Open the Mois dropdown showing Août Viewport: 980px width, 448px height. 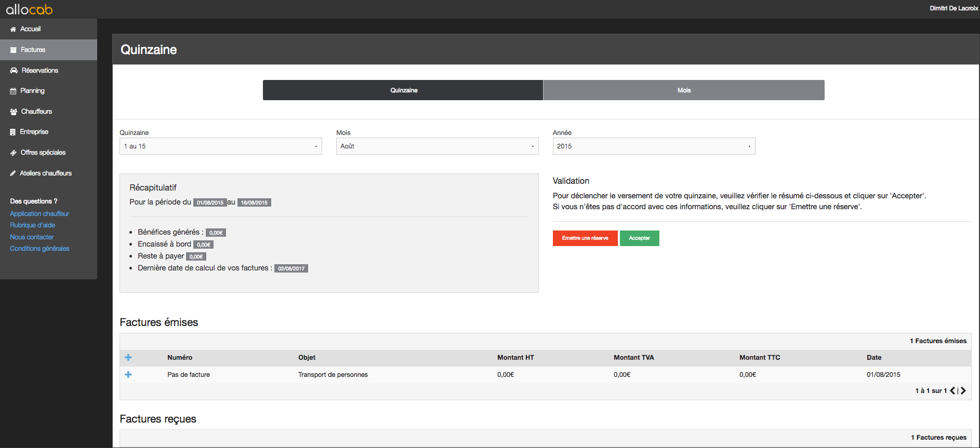click(x=438, y=146)
